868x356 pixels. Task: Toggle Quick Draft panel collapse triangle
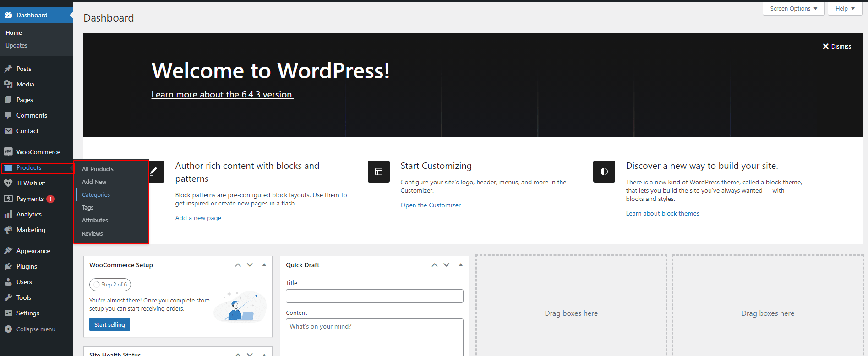click(461, 265)
